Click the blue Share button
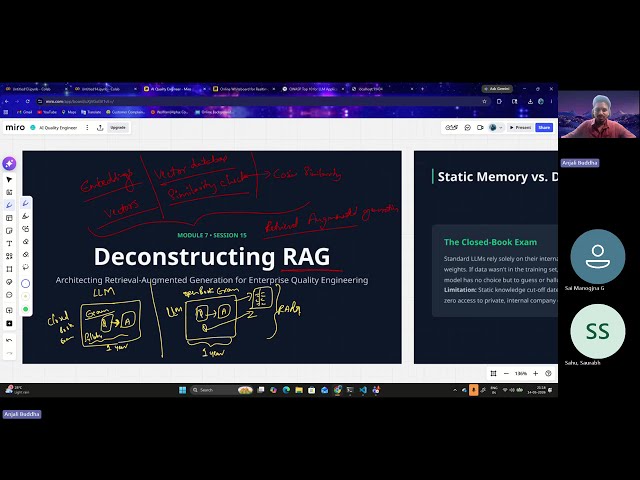The height and width of the screenshot is (480, 640). click(x=544, y=128)
